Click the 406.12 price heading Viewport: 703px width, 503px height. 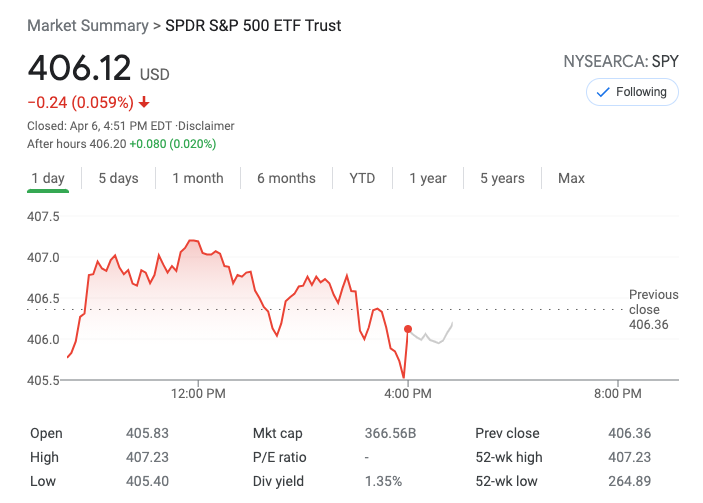[80, 68]
